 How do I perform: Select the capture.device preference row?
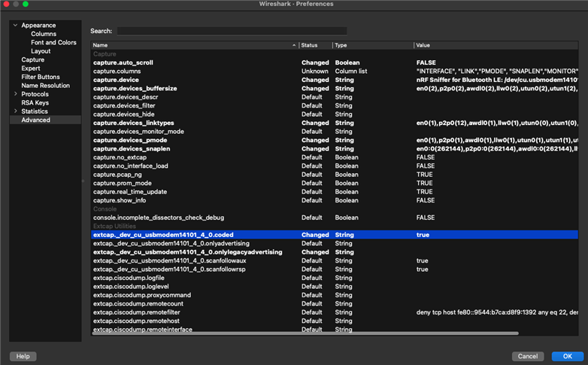point(335,80)
